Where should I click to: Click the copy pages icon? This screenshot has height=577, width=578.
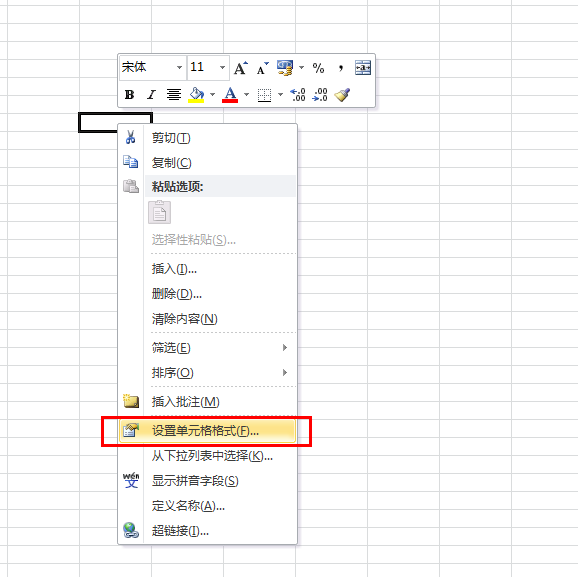tap(130, 162)
